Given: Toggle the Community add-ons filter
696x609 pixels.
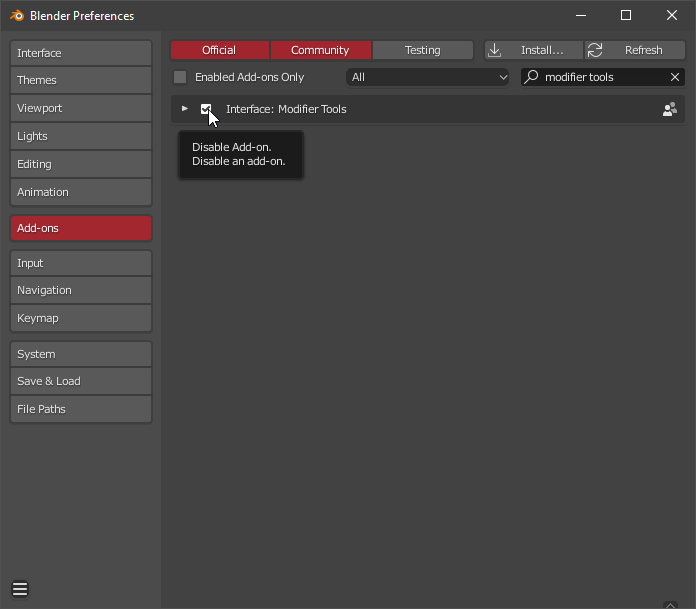Looking at the screenshot, I should (320, 50).
